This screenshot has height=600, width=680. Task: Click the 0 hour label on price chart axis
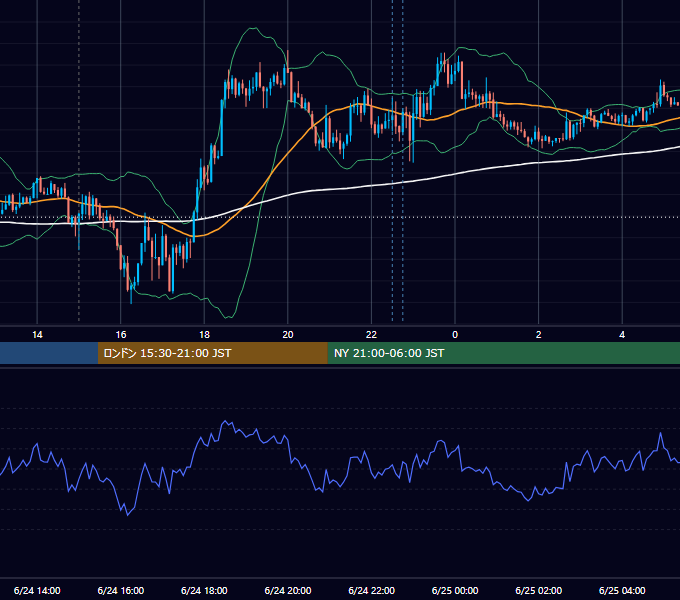tap(455, 335)
